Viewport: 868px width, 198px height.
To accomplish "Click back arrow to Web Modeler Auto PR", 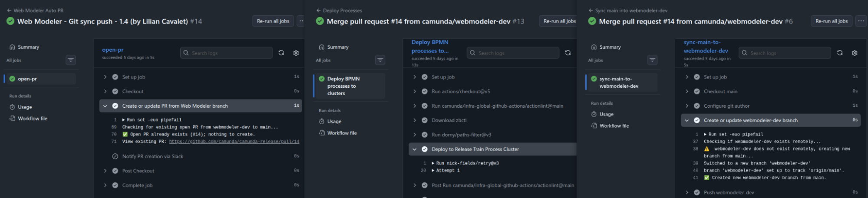I will 9,10.
